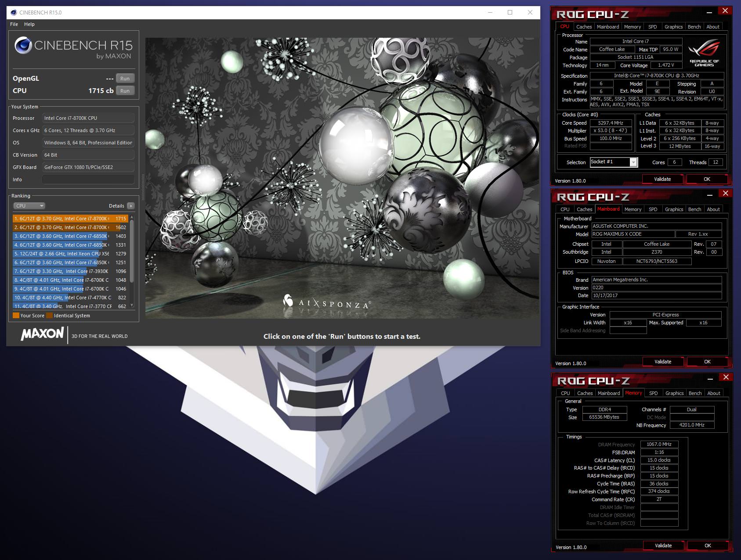Close the Mainboard ROG CPU-Z window
The width and height of the screenshot is (741, 560).
click(x=725, y=193)
